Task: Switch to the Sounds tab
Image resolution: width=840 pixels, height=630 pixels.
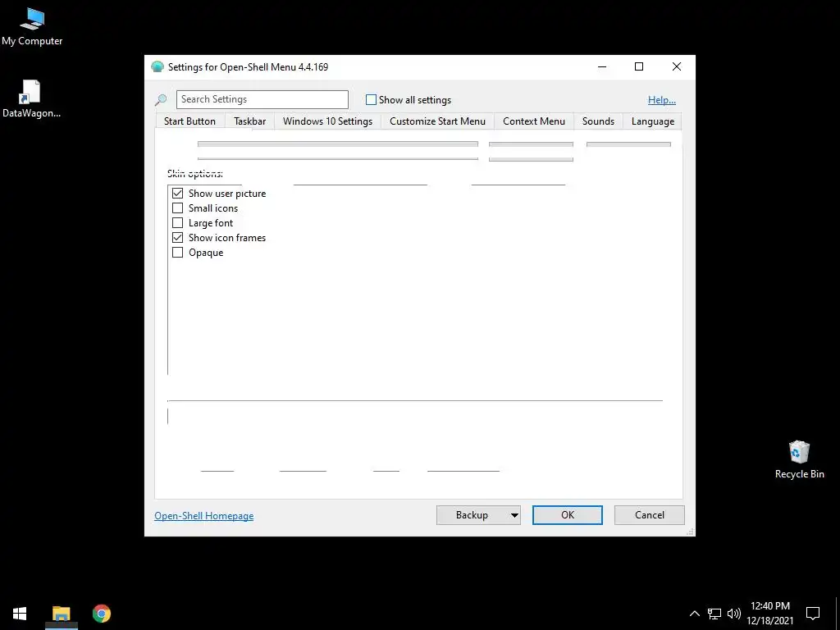Action: pos(598,121)
